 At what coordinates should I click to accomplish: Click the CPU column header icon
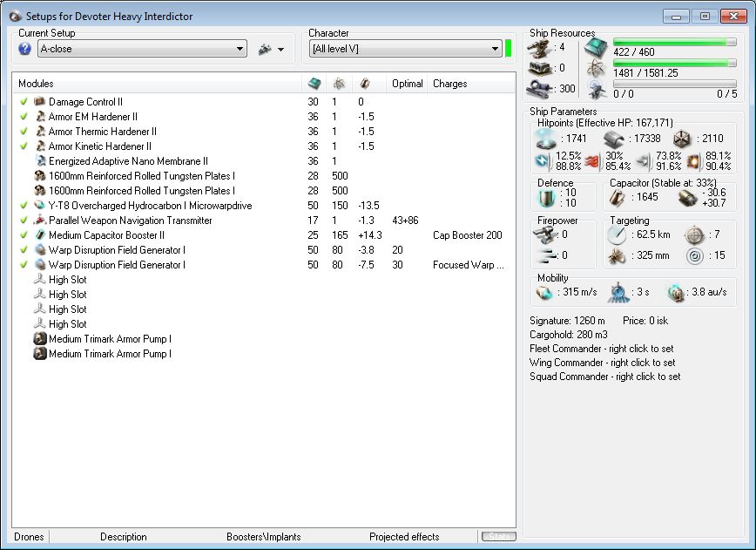pos(314,84)
